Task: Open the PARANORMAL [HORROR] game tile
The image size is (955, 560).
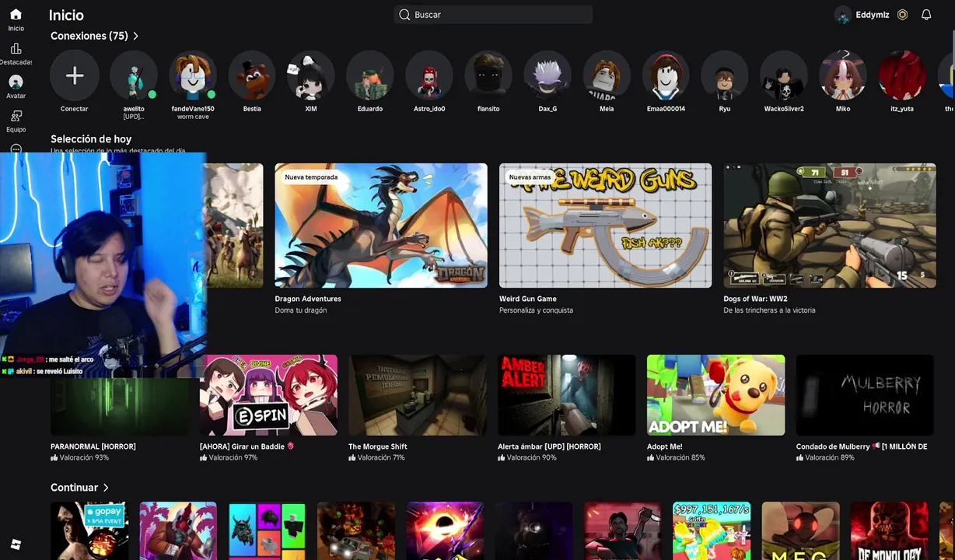Action: tap(120, 407)
